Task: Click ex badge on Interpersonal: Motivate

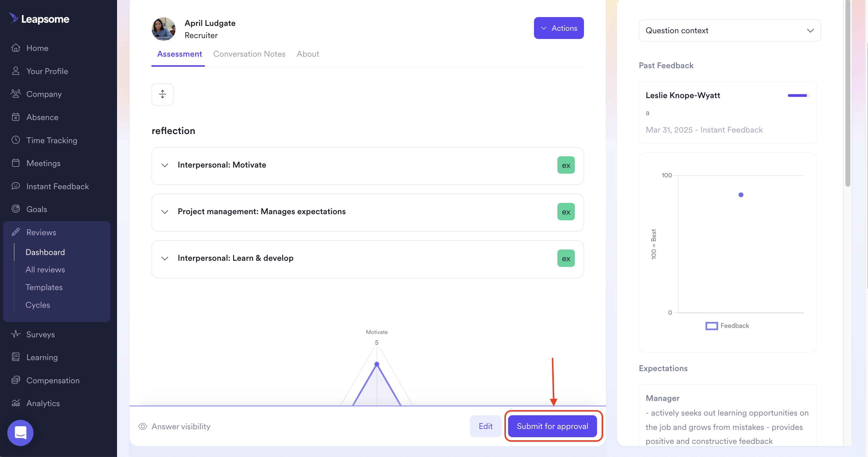Action: pos(566,165)
